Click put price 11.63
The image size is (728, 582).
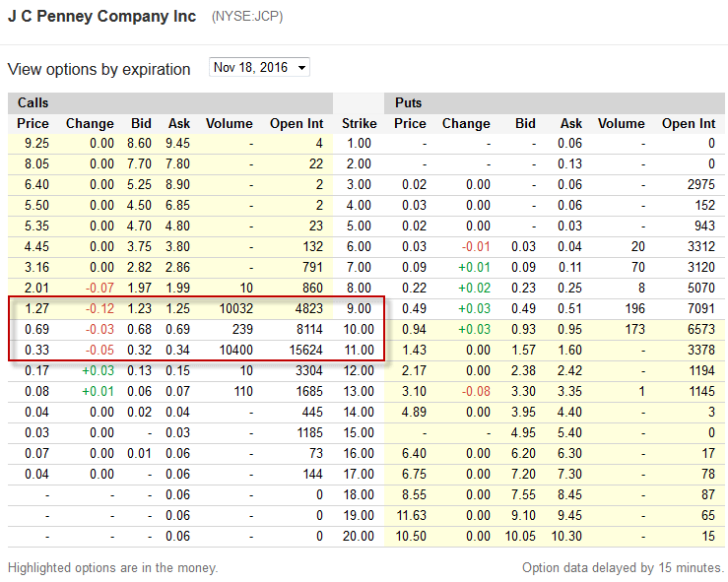[x=412, y=516]
